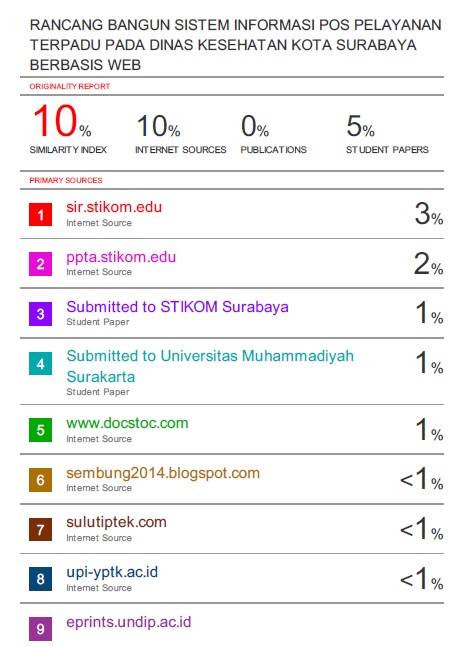Click the purple number 3 source badge
Image resolution: width=461 pixels, height=647 pixels.
(40, 314)
